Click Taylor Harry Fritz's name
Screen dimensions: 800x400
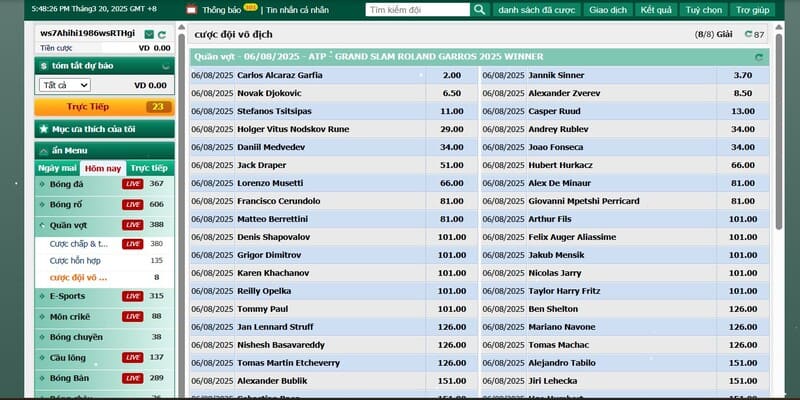pos(564,291)
